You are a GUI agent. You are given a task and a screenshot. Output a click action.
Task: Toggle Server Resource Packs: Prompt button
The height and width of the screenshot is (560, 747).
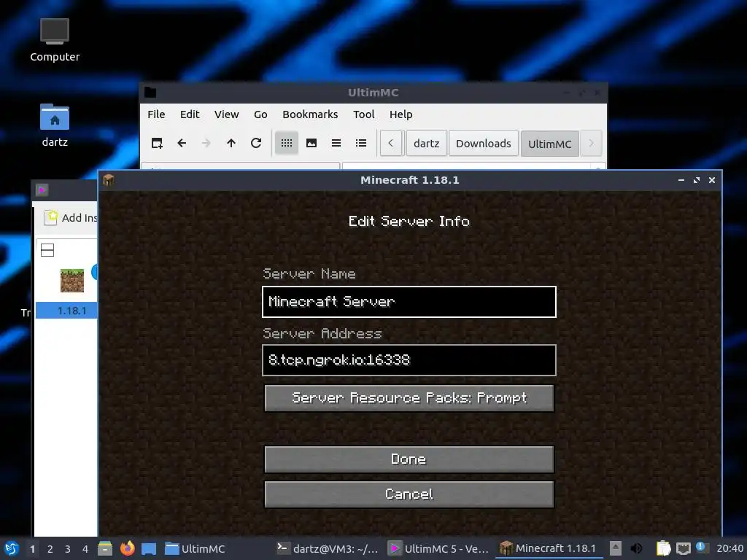coord(409,398)
